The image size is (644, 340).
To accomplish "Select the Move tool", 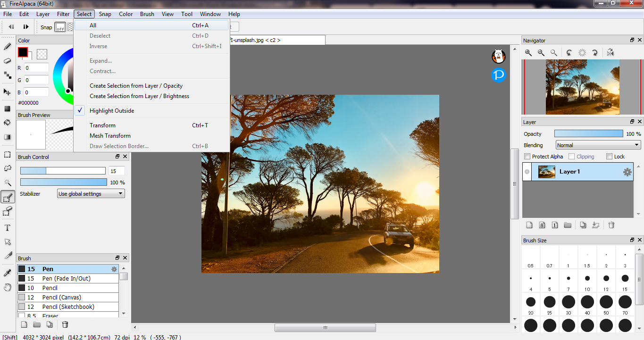I will [x=8, y=92].
